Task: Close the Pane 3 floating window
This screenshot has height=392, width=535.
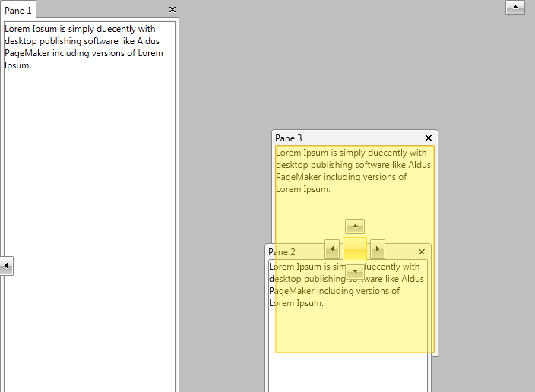Action: [x=429, y=138]
